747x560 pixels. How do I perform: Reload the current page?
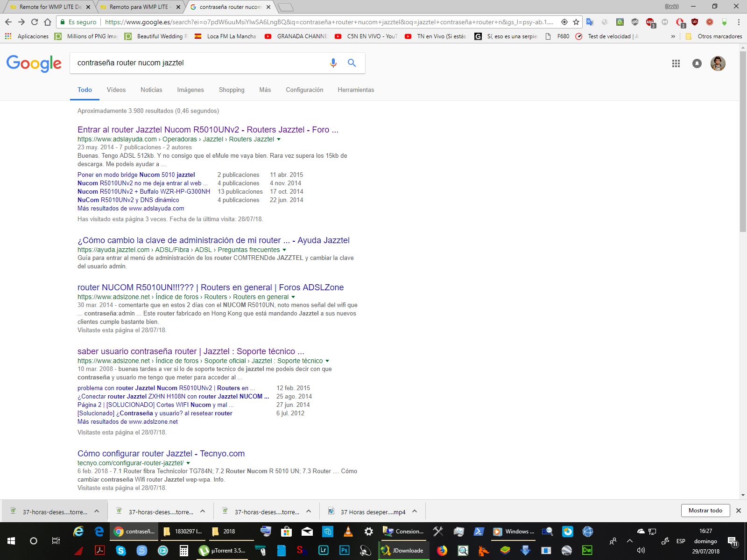(35, 22)
